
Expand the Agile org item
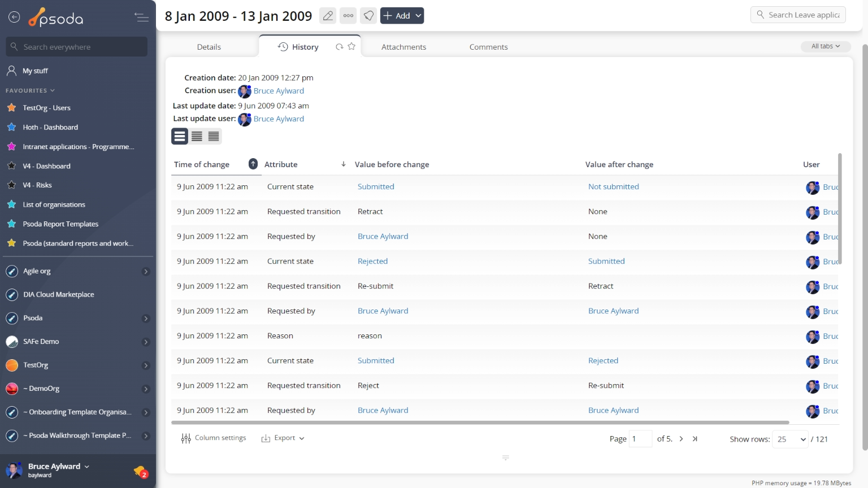[x=146, y=272]
